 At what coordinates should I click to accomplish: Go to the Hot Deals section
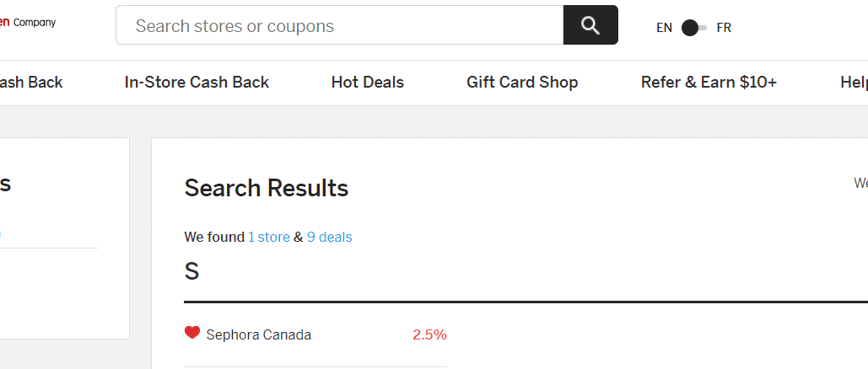pos(368,83)
